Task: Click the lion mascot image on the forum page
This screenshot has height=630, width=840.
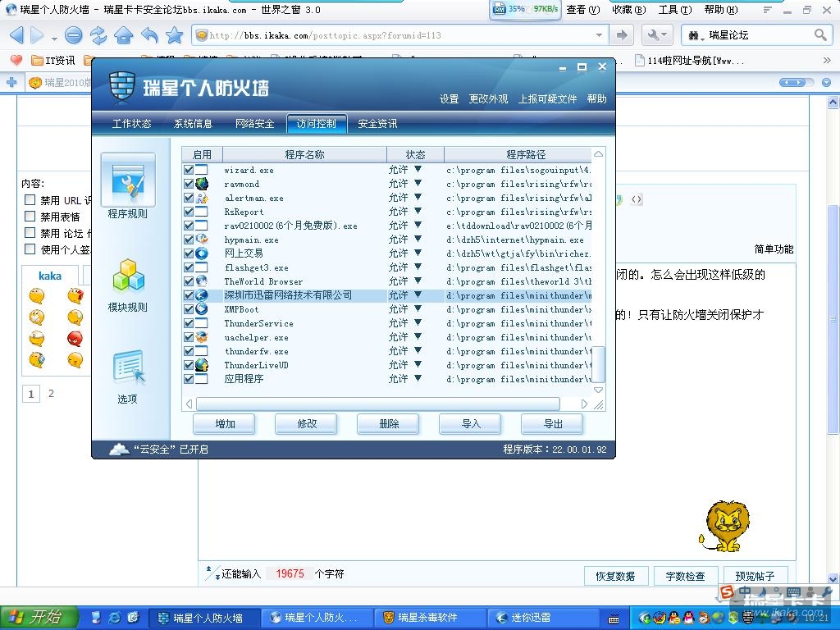Action: click(x=724, y=527)
